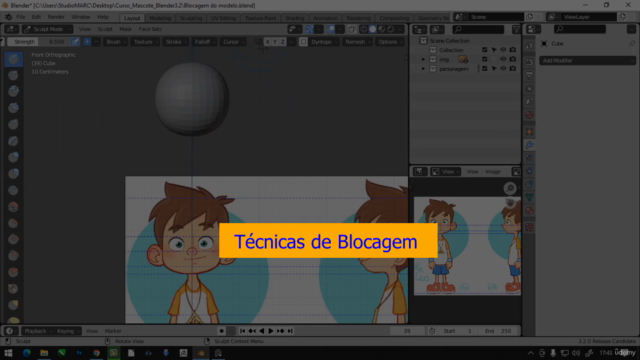Pin the Cube properties context
Viewport: 640px width, 360px height.
pos(632,43)
